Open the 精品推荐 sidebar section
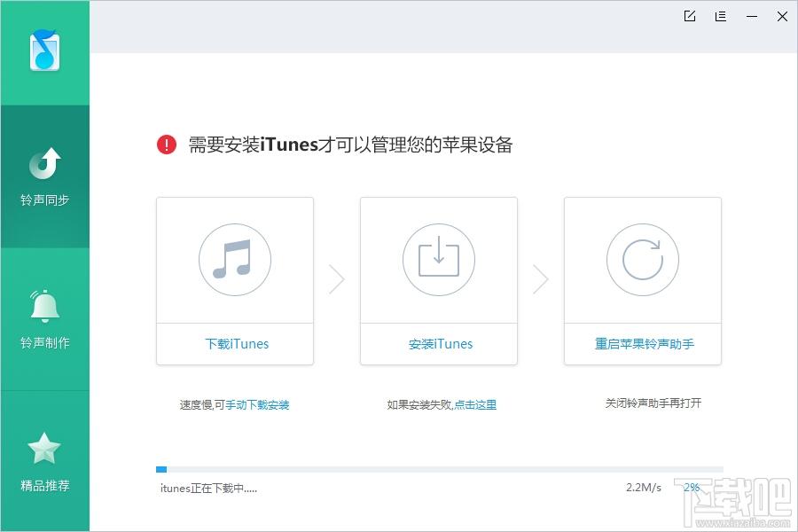 45,462
